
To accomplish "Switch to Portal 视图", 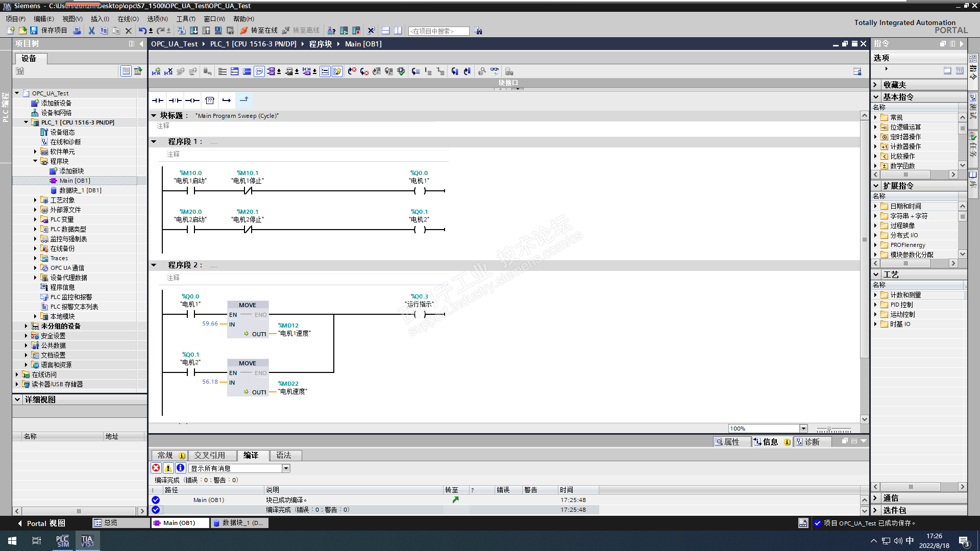I will (41, 523).
